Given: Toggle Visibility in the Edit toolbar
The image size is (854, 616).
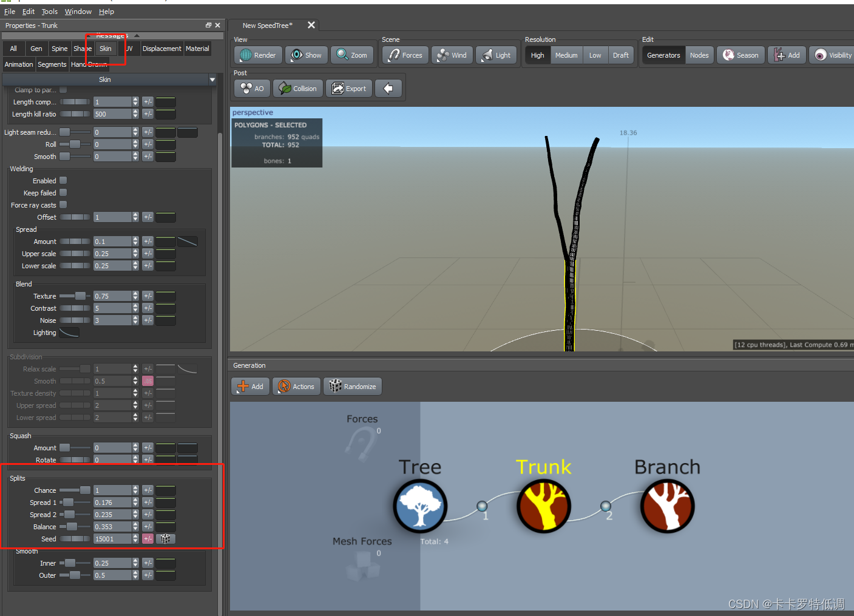Looking at the screenshot, I should tap(833, 55).
